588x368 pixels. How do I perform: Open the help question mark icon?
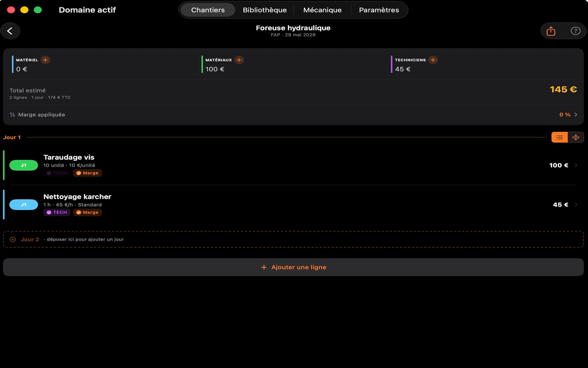575,31
